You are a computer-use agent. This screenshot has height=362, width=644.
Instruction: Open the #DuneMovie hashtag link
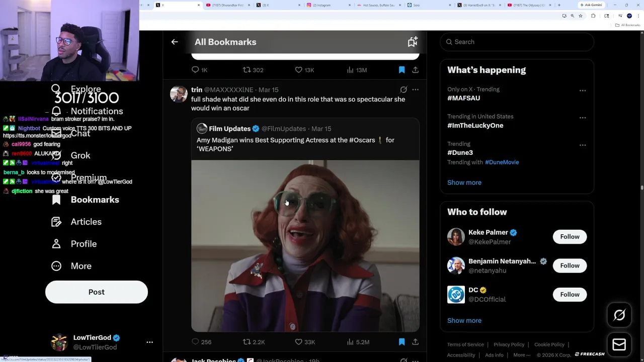[502, 162]
